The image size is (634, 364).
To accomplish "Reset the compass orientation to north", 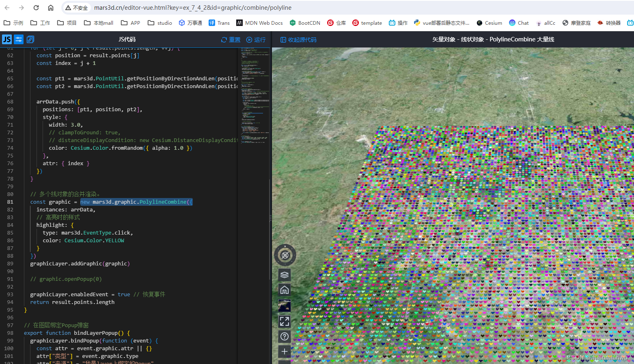I will 285,255.
